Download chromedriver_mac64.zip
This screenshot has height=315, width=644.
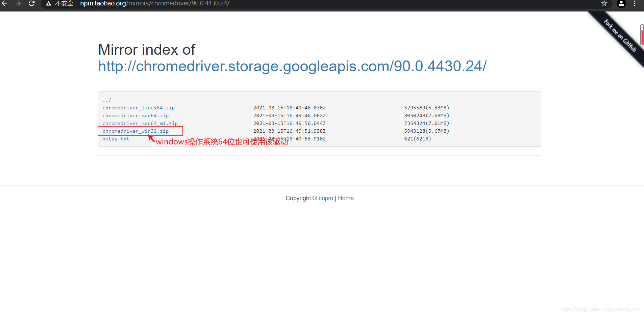(x=135, y=115)
